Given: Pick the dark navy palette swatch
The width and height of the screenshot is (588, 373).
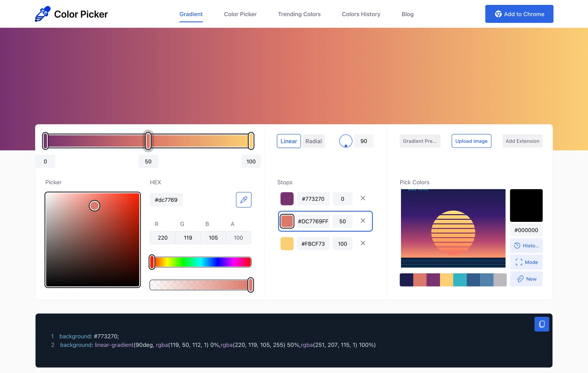Looking at the screenshot, I should point(406,280).
